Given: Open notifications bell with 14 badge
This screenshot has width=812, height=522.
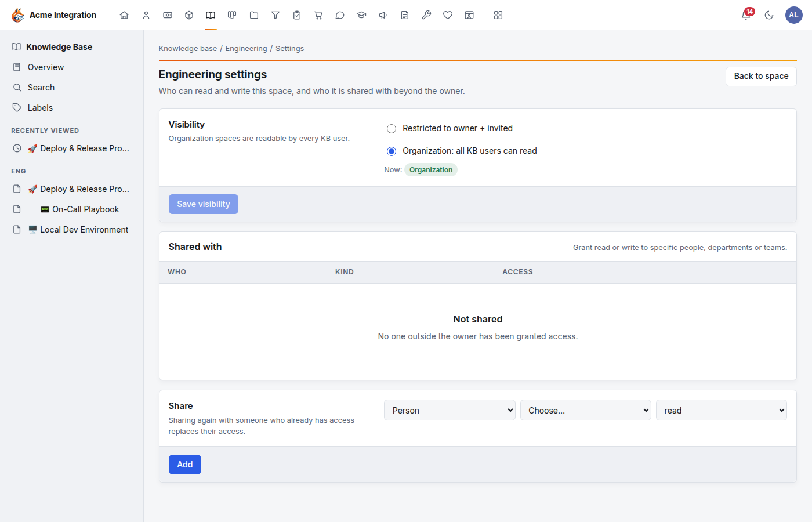Looking at the screenshot, I should tap(746, 14).
